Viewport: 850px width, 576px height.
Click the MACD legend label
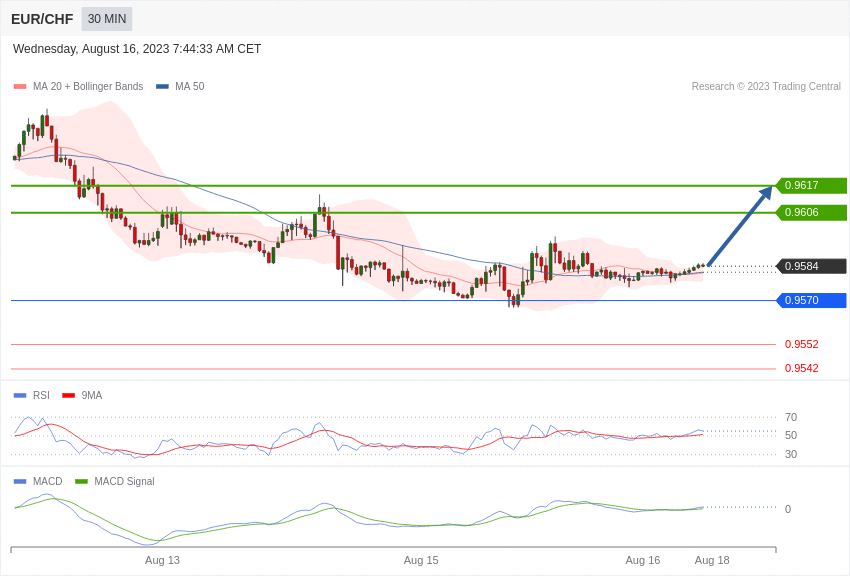pyautogui.click(x=48, y=482)
